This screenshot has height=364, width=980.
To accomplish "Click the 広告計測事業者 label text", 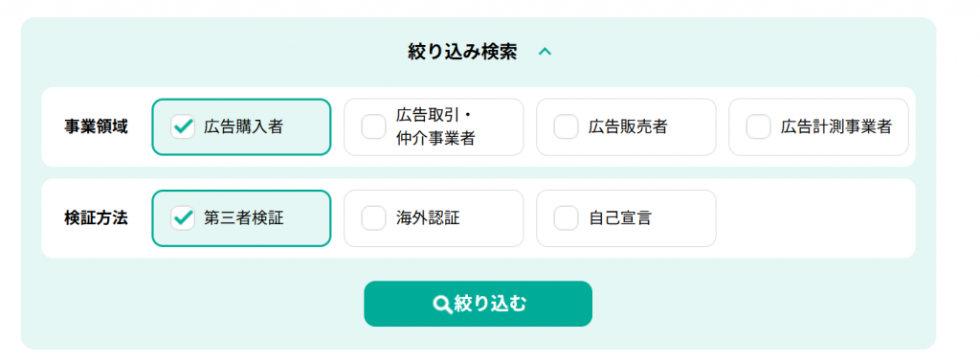I will pos(836,127).
